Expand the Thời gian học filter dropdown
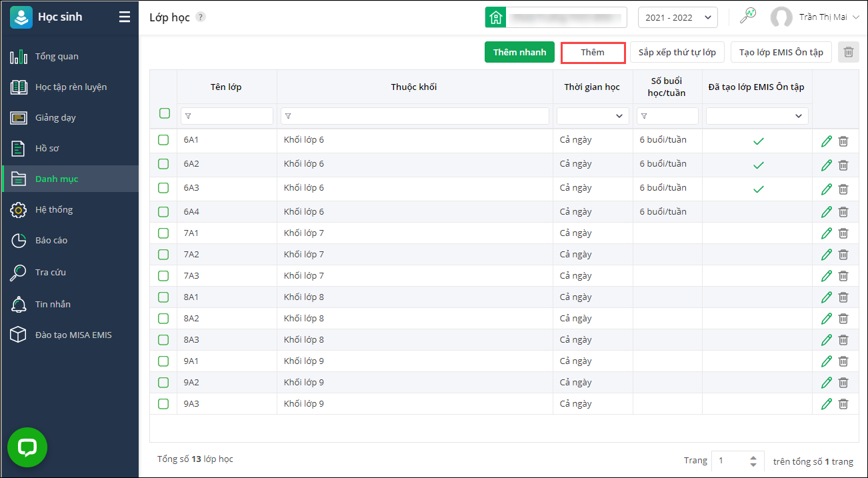 click(x=593, y=116)
